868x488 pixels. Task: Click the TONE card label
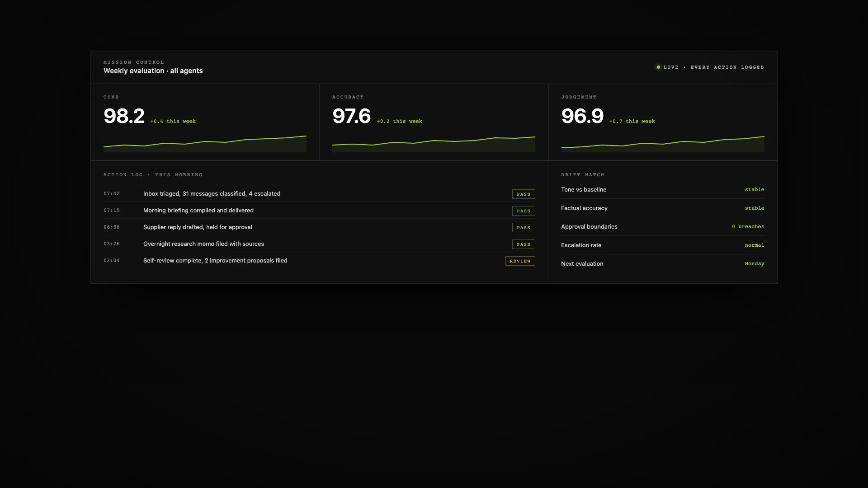111,97
